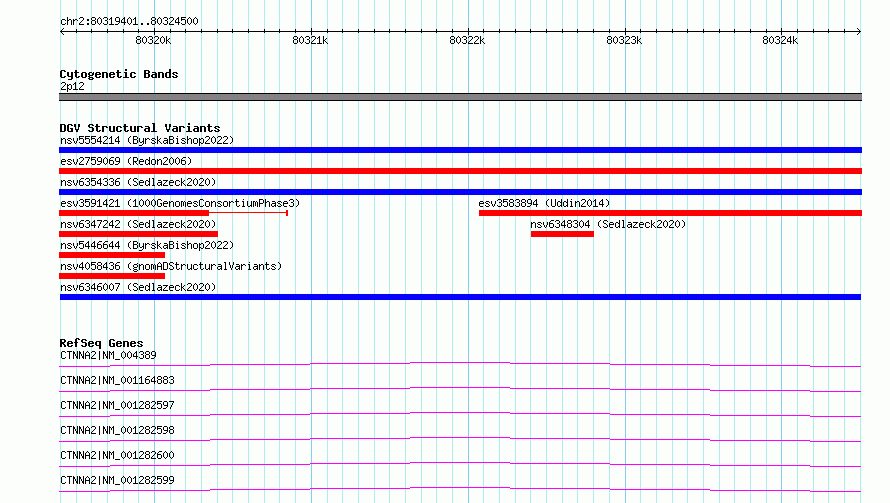Open the nsv6348304 (Sedlazeck2020) label
Viewport: 890px width, 503px height.
pos(608,224)
